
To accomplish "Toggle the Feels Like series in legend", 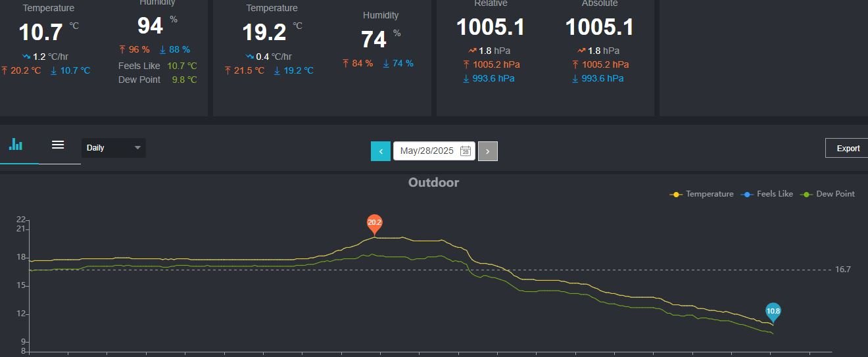I will (767, 194).
